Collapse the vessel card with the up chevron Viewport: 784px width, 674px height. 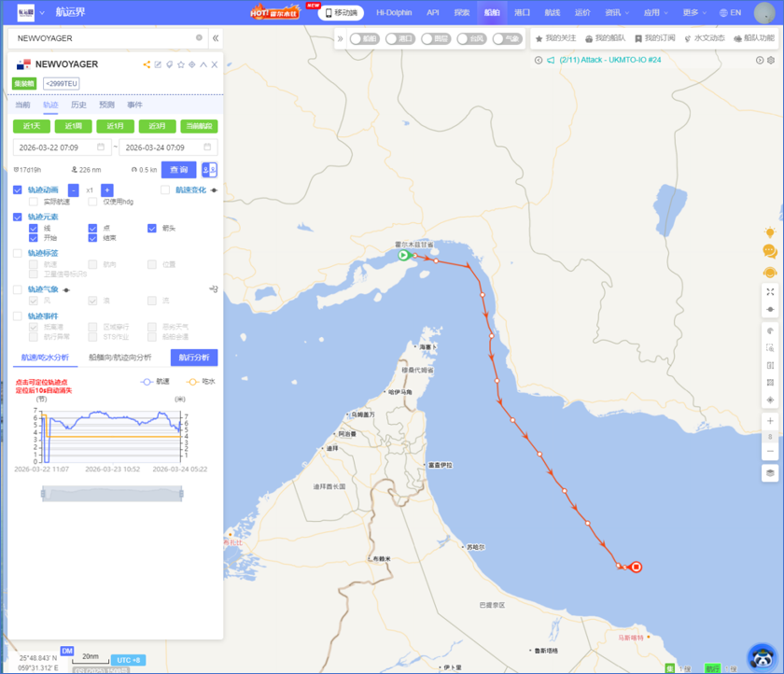click(x=203, y=64)
